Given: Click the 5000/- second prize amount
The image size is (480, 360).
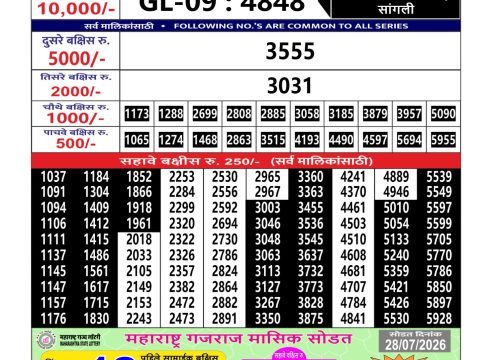Looking at the screenshot, I should (x=77, y=59).
